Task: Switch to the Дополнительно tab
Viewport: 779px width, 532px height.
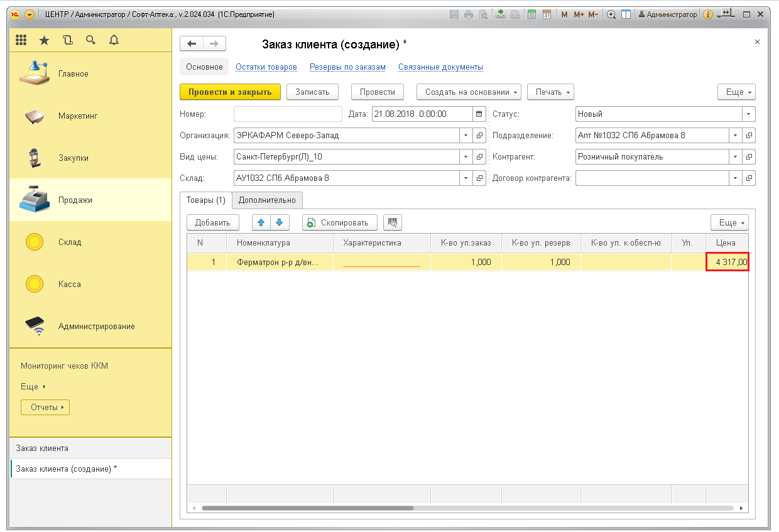Action: click(x=267, y=200)
